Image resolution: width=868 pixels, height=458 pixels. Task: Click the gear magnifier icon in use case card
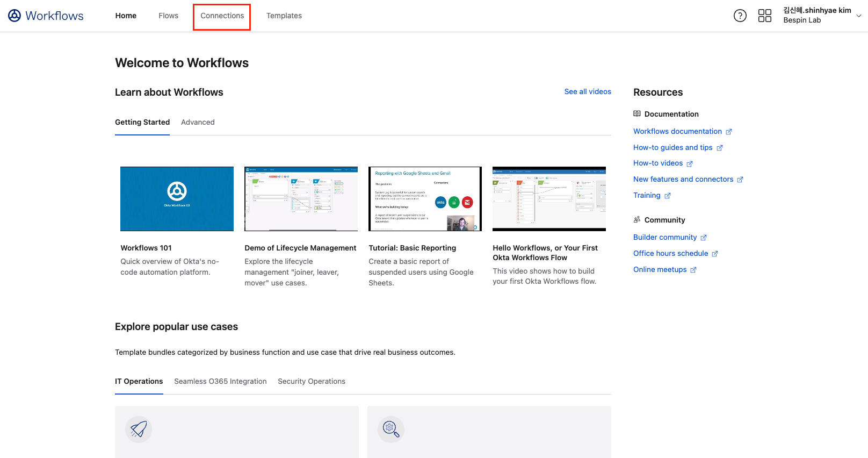390,429
